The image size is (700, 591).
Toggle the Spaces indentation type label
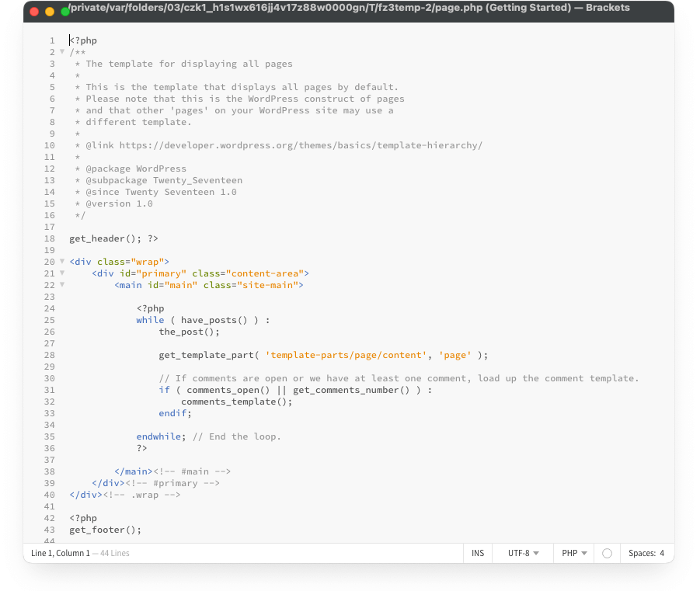coord(642,553)
